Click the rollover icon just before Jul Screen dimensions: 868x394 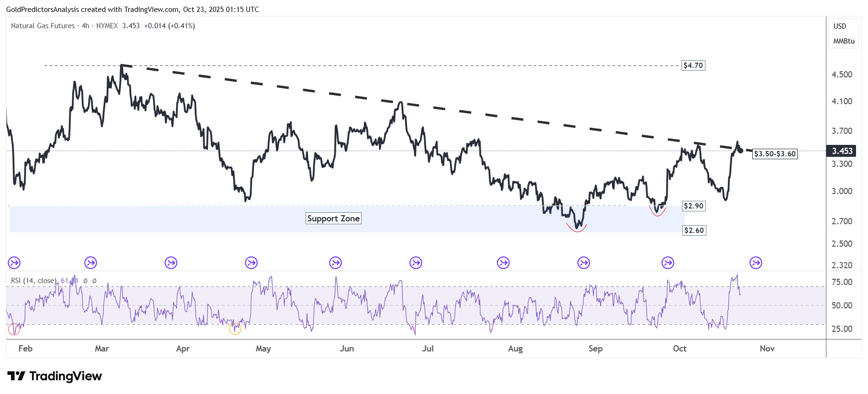[x=416, y=263]
